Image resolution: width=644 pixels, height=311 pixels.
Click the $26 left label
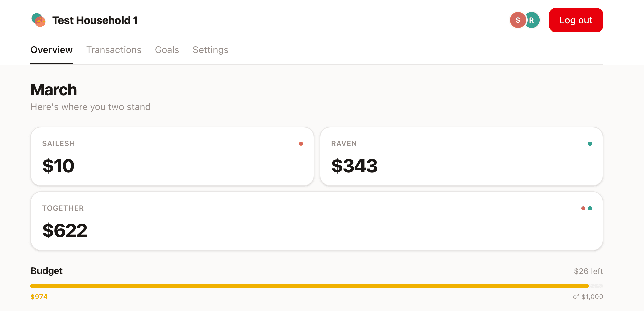click(588, 271)
